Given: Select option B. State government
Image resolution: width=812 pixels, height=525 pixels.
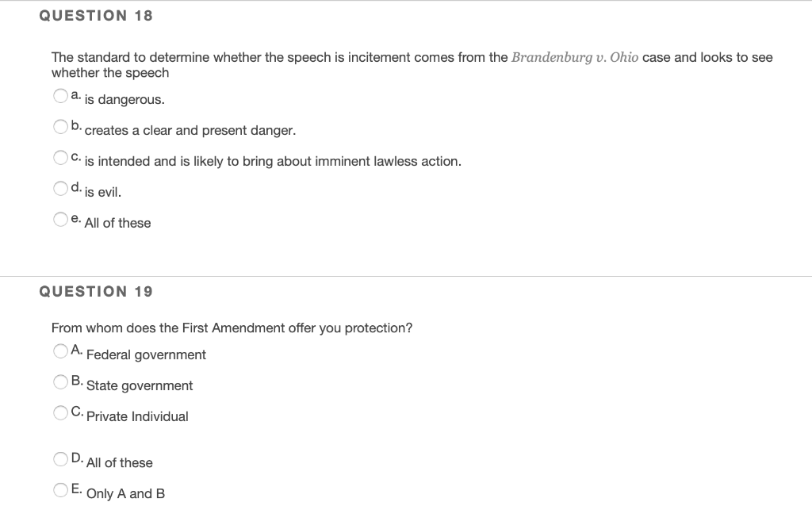Looking at the screenshot, I should coord(60,381).
